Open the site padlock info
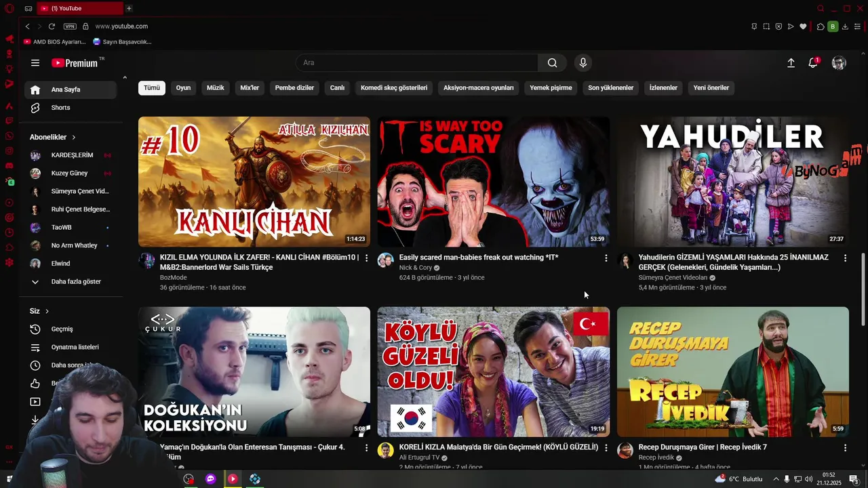 point(85,26)
